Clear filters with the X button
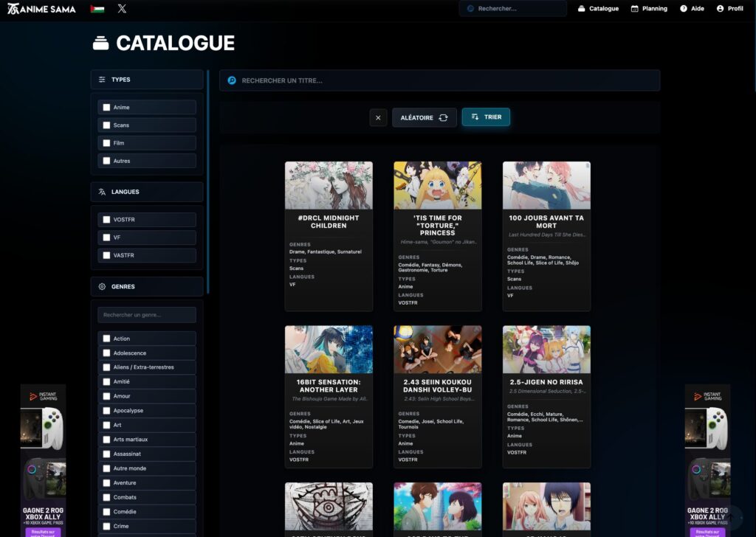 pyautogui.click(x=378, y=117)
